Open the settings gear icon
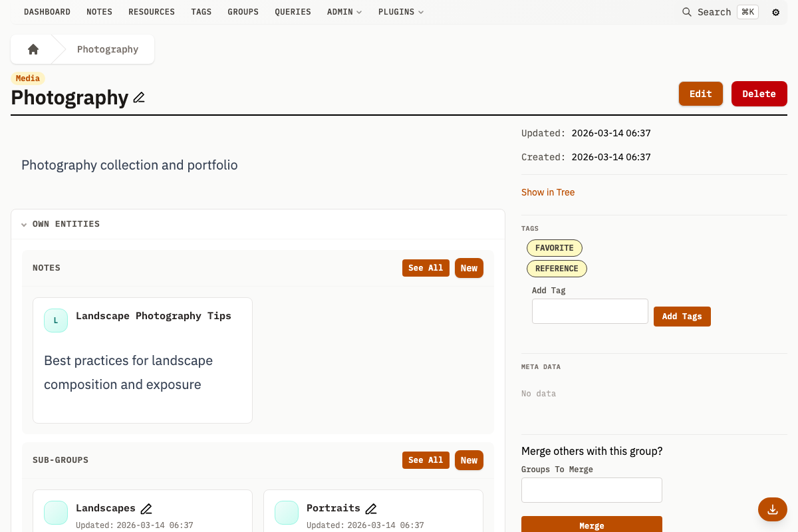The height and width of the screenshot is (532, 798). 775,12
